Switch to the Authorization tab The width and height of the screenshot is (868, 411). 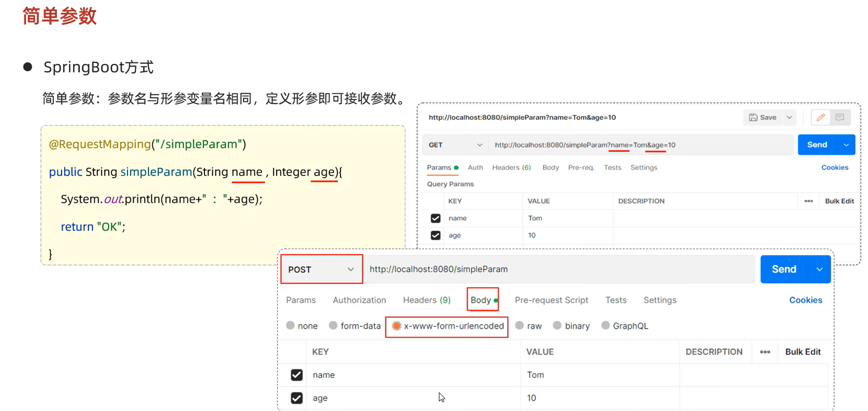(x=359, y=300)
